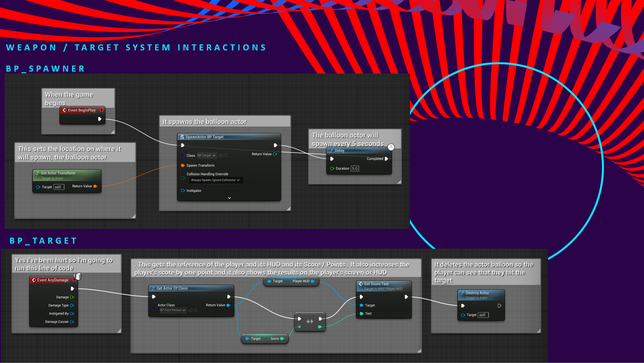
Task: Click Set Score Text execution output pin
Action: tap(406, 297)
